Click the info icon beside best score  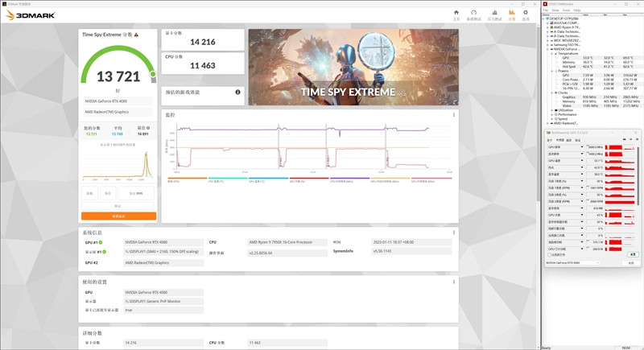click(x=148, y=128)
